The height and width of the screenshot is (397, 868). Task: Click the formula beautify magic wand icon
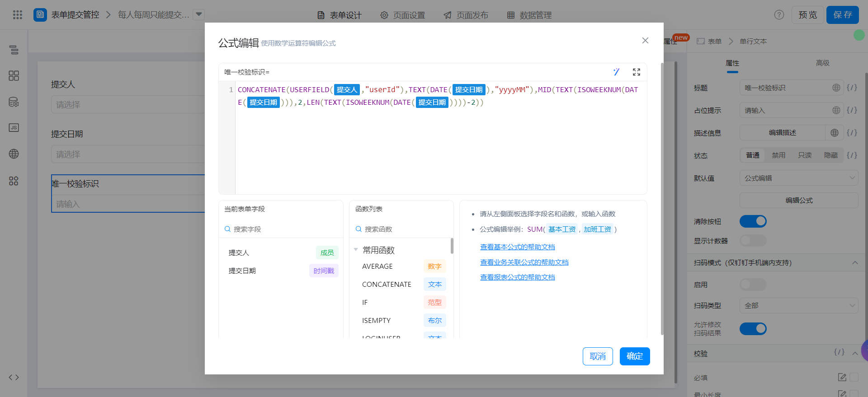tap(616, 72)
